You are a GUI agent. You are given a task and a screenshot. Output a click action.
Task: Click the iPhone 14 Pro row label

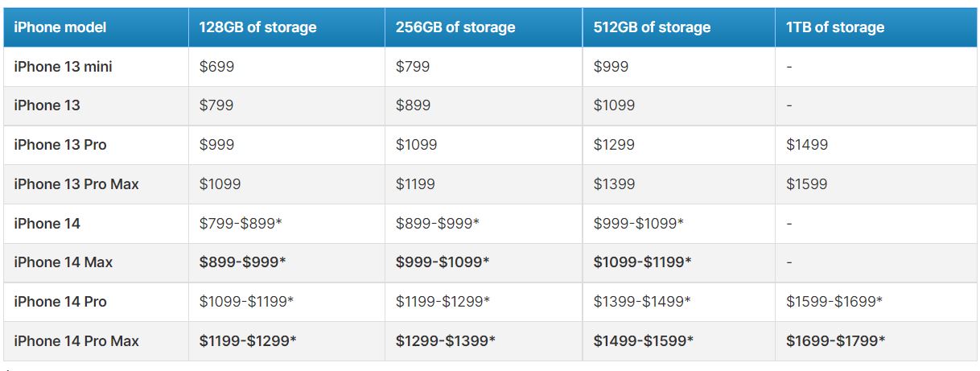pos(60,302)
